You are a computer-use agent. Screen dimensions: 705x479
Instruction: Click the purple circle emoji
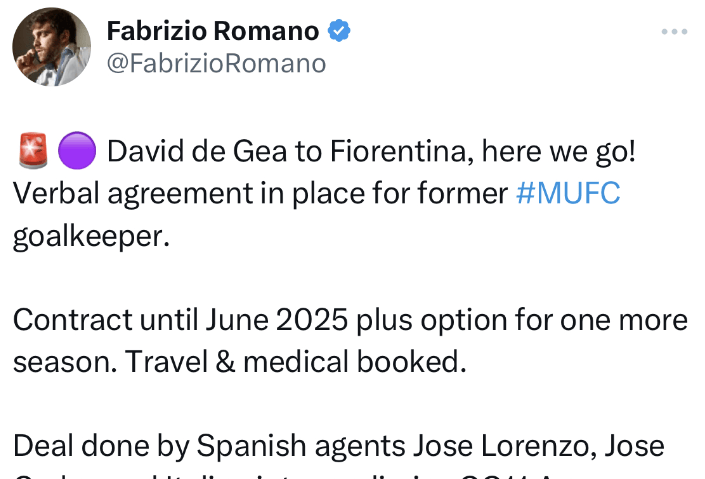click(77, 151)
